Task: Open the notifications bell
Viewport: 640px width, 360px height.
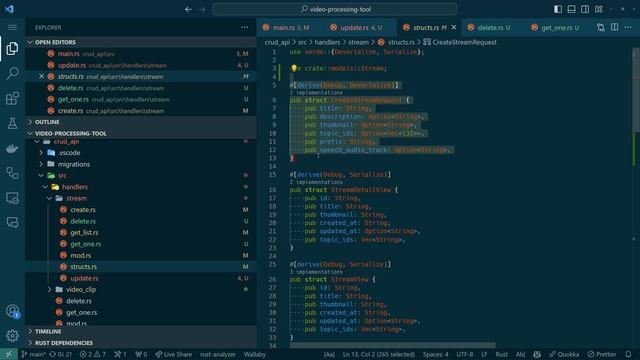Action: click(x=628, y=354)
